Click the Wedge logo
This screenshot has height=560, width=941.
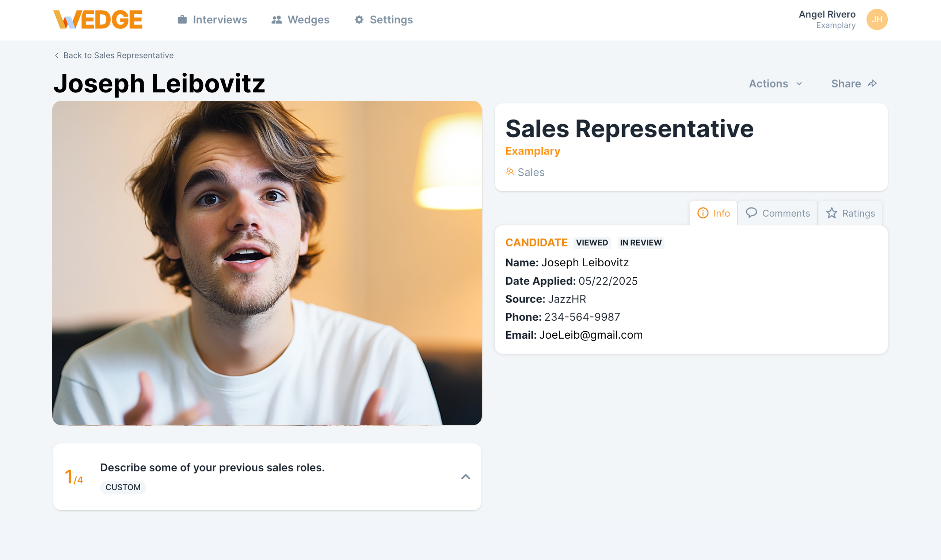coord(98,20)
